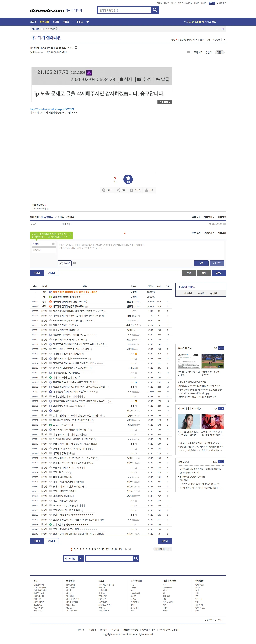Click the 개념 star recommend button
The height and width of the screenshot is (644, 256).
coord(128,179)
